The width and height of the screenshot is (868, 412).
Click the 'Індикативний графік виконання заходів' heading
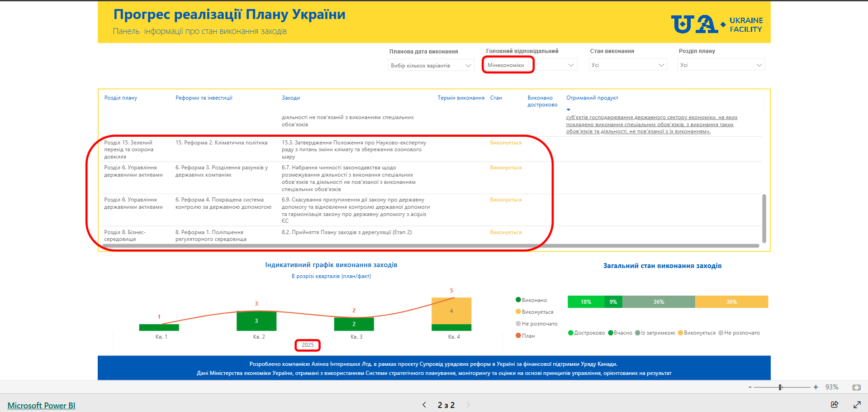click(331, 265)
